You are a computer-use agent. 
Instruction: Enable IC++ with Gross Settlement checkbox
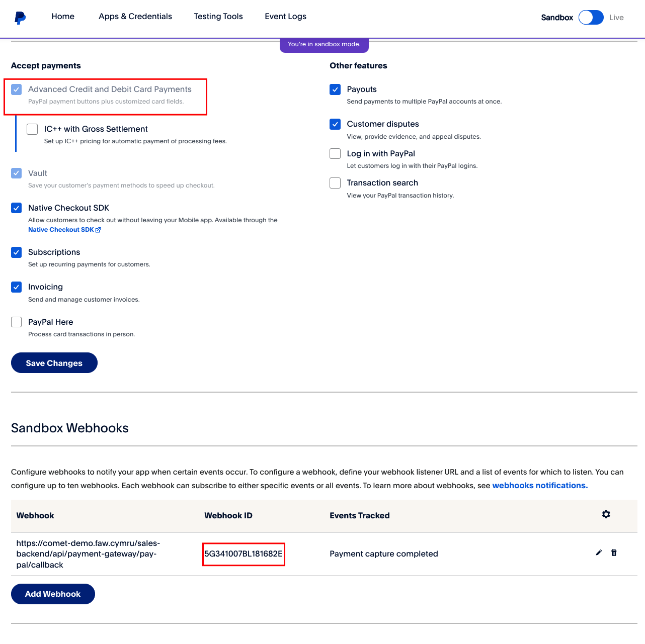pos(32,129)
